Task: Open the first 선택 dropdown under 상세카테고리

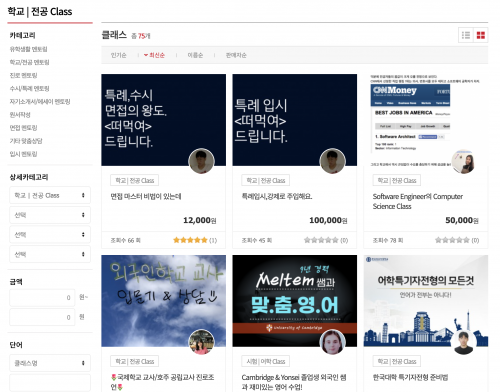Action: pyautogui.click(x=50, y=215)
